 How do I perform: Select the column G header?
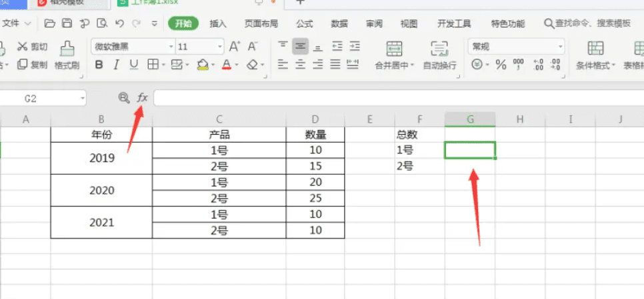click(470, 119)
